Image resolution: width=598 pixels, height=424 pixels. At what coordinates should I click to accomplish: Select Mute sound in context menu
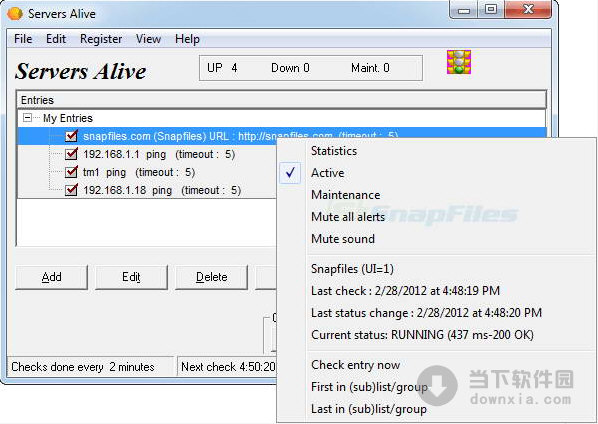tap(437, 239)
